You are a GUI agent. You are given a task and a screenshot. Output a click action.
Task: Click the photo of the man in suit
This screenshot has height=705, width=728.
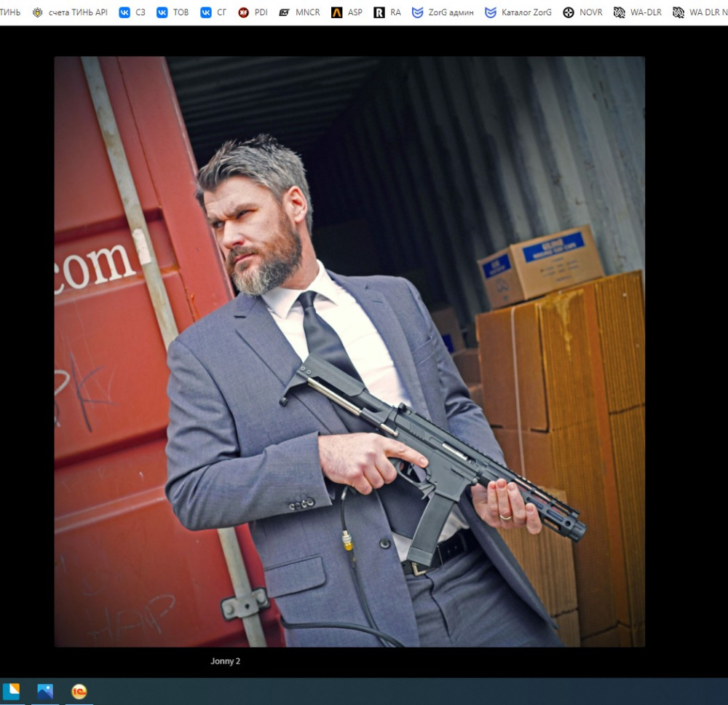(349, 351)
